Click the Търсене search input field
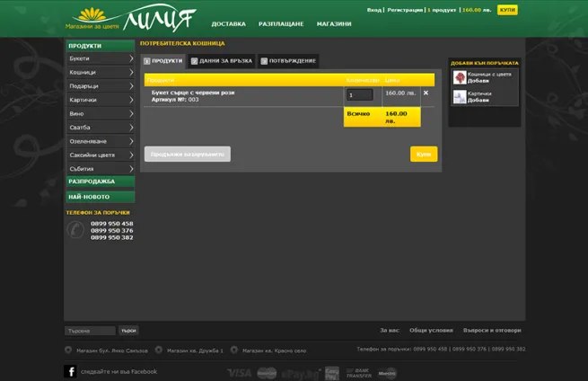 tap(90, 331)
